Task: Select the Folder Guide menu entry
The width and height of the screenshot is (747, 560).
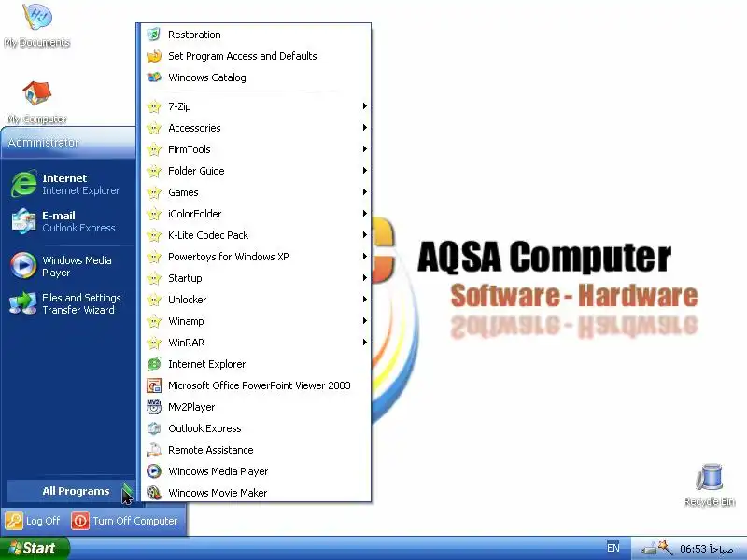Action: pyautogui.click(x=256, y=171)
